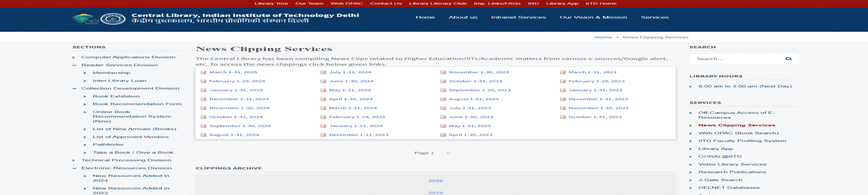Open Book Exhibition in sidebar
868x195 pixels.
[x=116, y=96]
